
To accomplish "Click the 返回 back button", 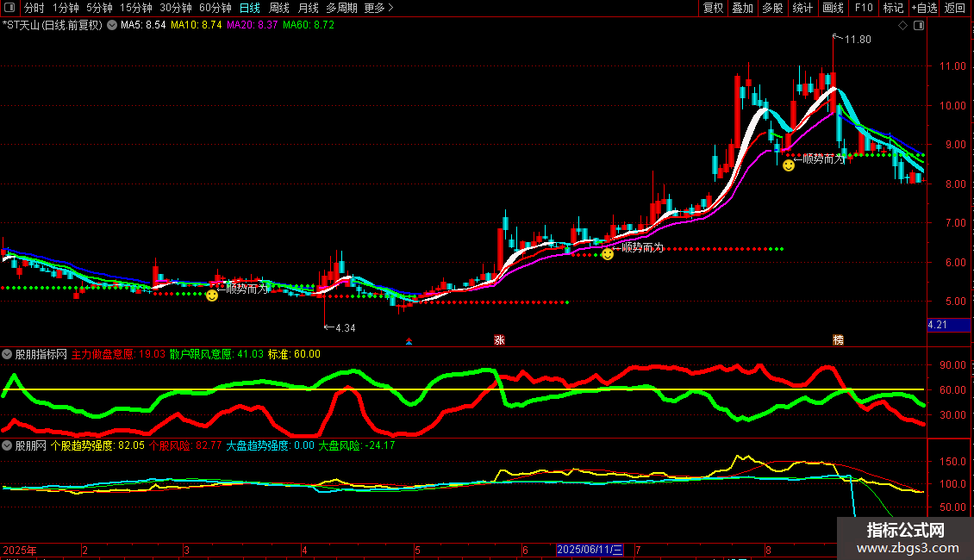I will (x=955, y=8).
